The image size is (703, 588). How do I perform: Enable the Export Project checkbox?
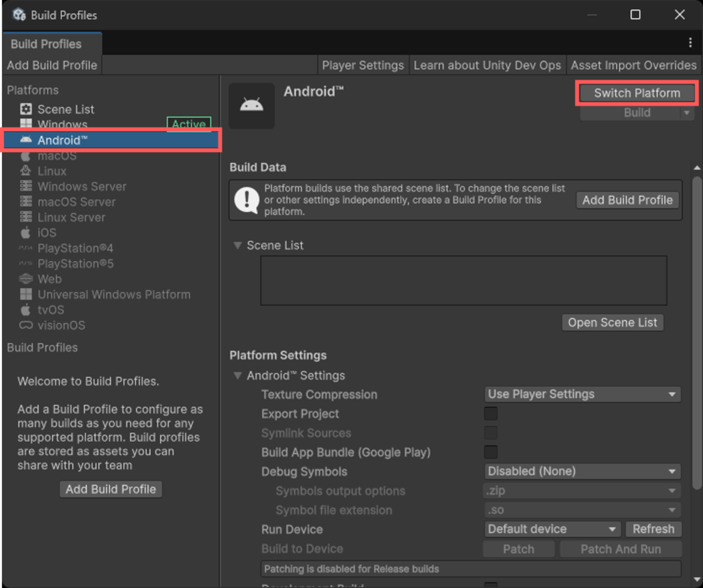pos(491,414)
